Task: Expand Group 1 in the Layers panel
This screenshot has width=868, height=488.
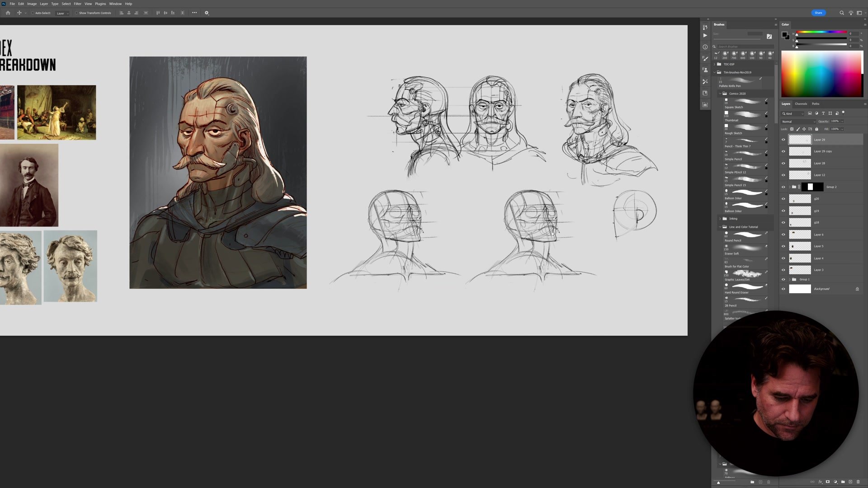Action: pyautogui.click(x=790, y=280)
